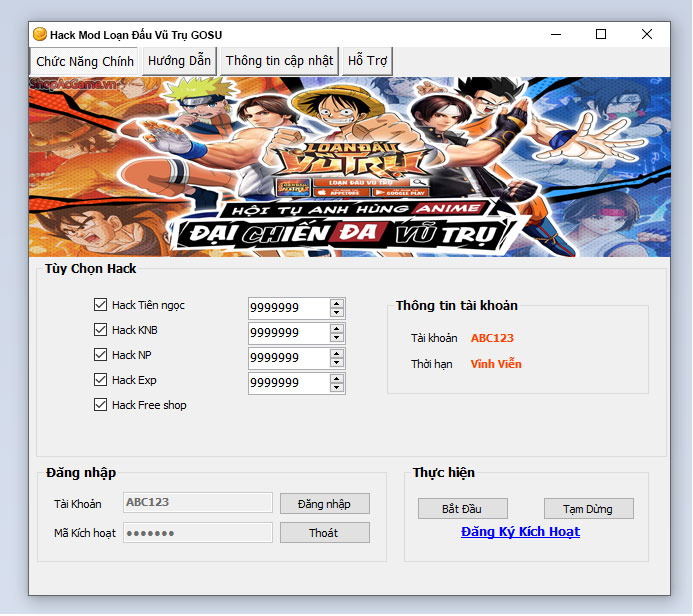Decrease the Hack Tiên ngọc value with down arrow
693x616 pixels.
337,312
